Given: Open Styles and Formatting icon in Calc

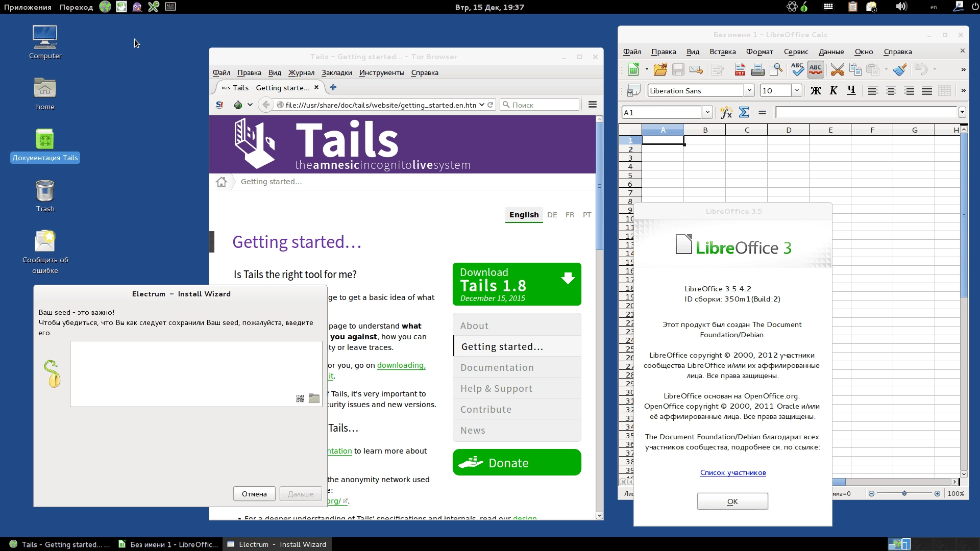Looking at the screenshot, I should (x=633, y=91).
